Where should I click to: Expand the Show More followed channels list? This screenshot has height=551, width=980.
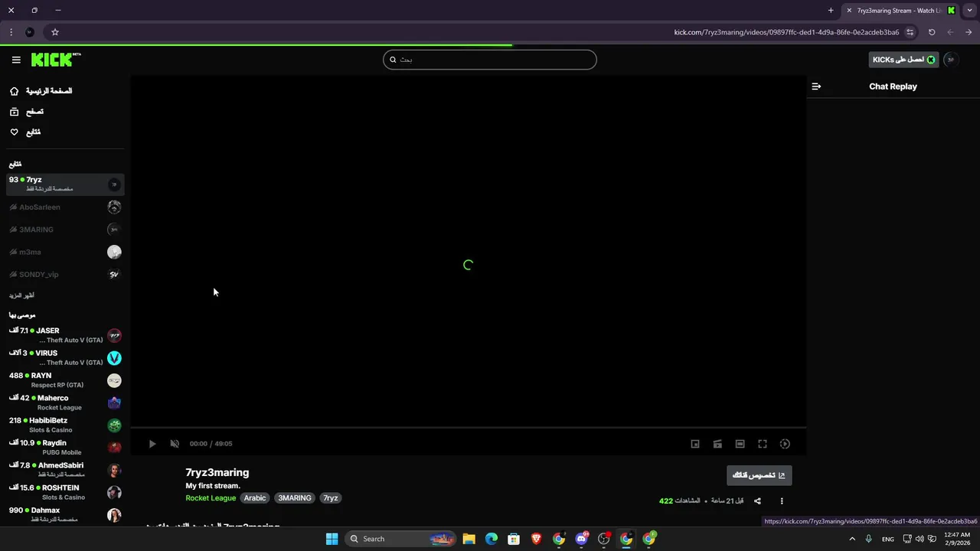point(21,295)
